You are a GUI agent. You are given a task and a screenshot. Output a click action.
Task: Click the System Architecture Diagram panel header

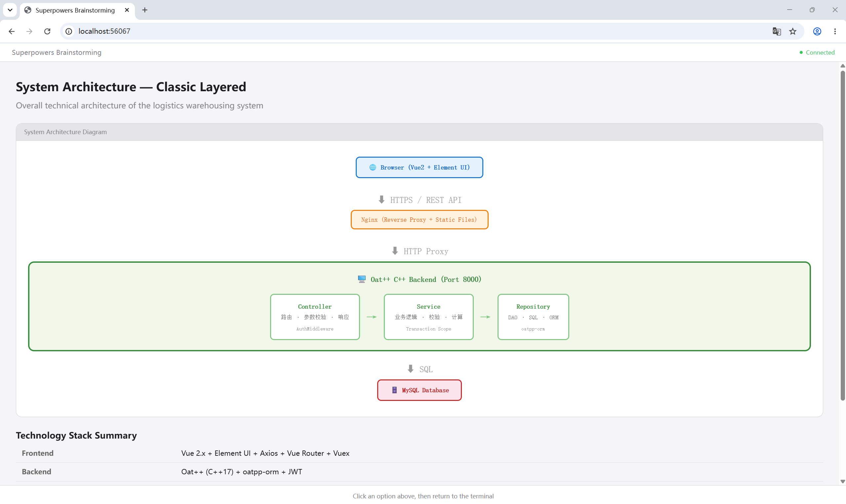coord(420,132)
